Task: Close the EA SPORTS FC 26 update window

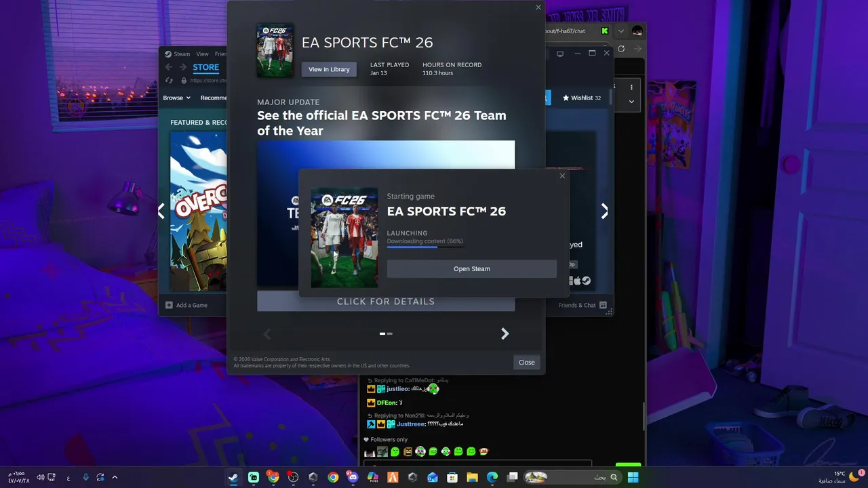Action: pos(538,7)
